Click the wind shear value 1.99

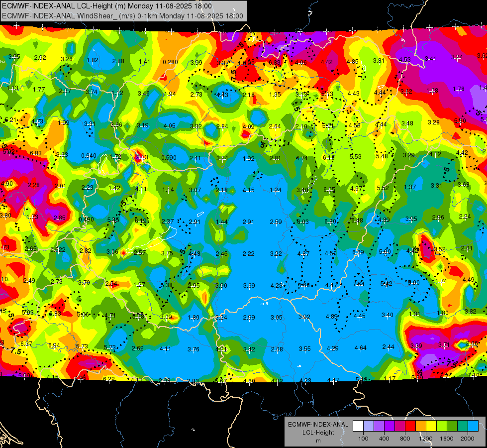pyautogui.click(x=63, y=123)
